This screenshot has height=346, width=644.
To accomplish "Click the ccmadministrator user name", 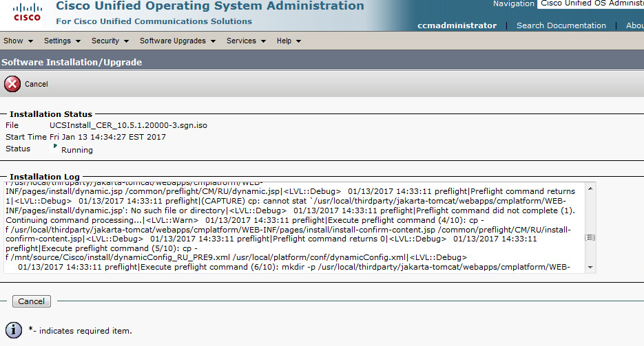I will [457, 25].
